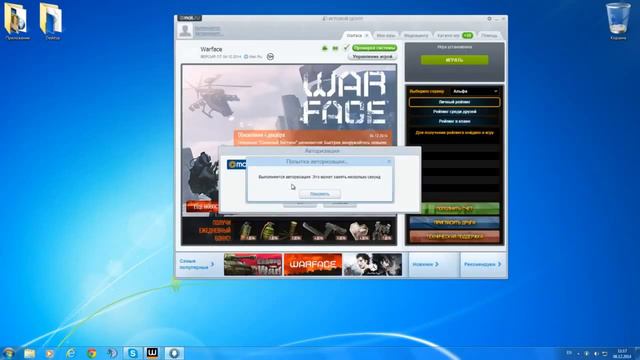Show hidden system tray icons arrow
Screen dimensions: 640x360
[x=578, y=353]
